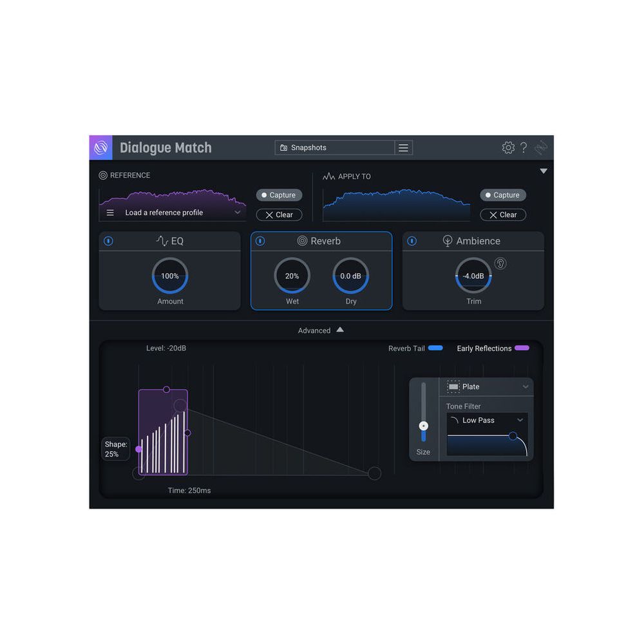
Task: Click Clear in the Apply To section
Action: [503, 215]
